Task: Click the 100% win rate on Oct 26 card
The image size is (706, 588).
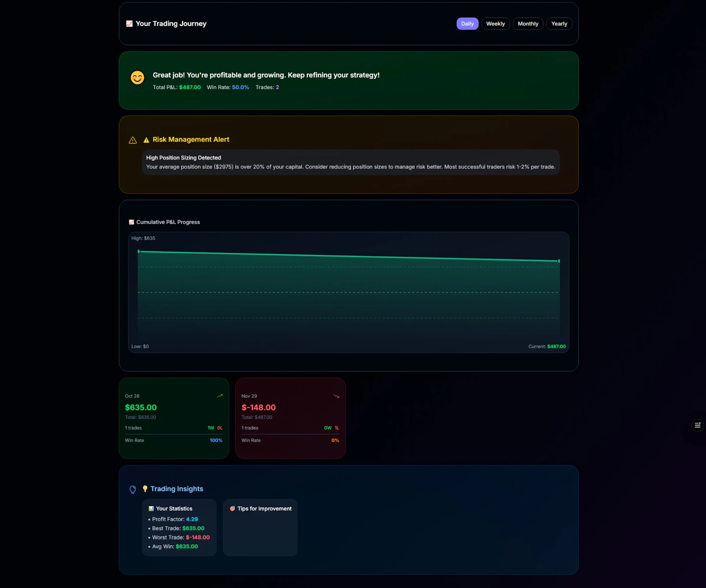Action: [x=216, y=441]
